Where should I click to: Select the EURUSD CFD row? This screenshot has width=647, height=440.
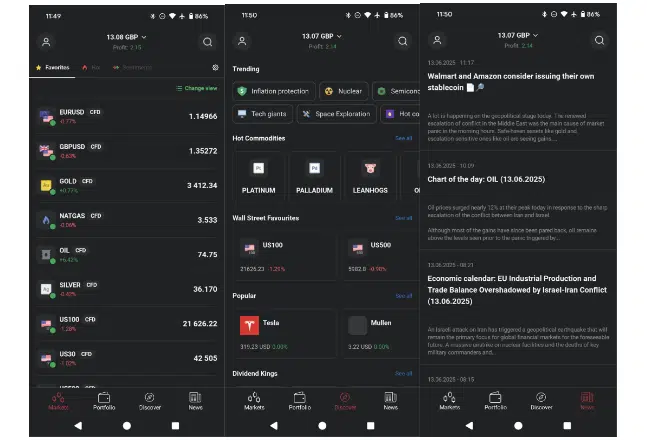pyautogui.click(x=126, y=117)
